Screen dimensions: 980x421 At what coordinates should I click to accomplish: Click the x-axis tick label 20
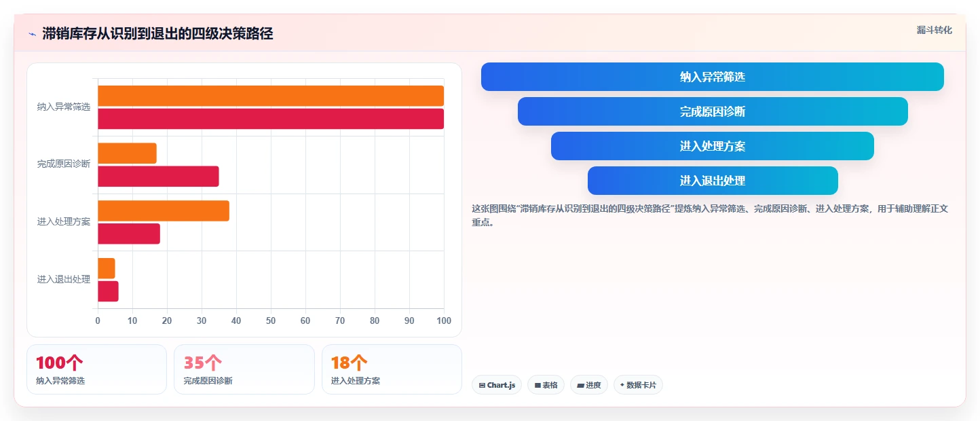(167, 321)
